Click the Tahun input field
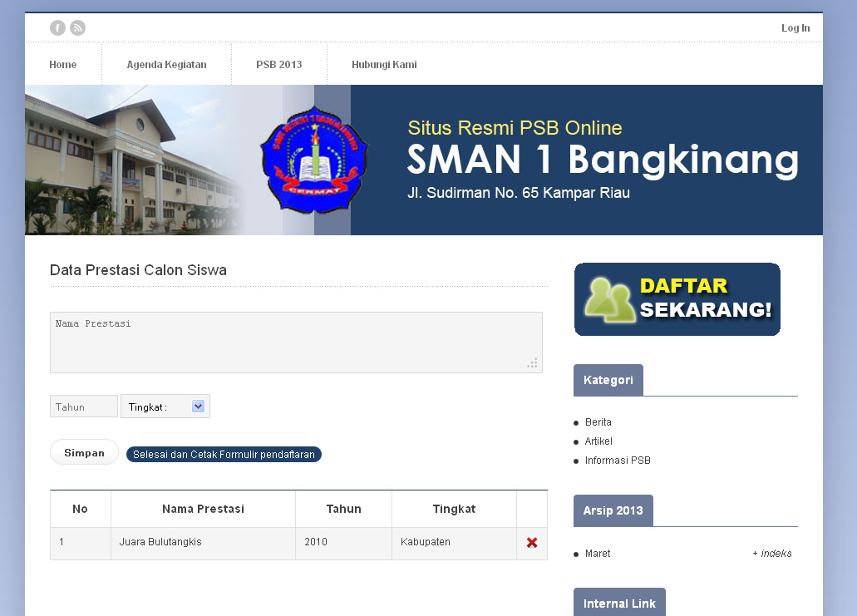Viewport: 857px width, 616px height. point(84,407)
